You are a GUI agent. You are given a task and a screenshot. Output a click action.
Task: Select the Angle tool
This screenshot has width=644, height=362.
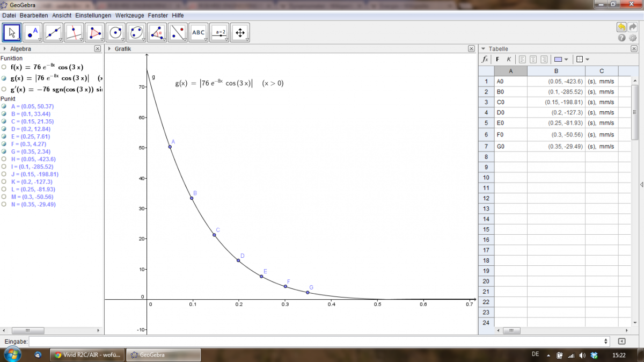[157, 33]
